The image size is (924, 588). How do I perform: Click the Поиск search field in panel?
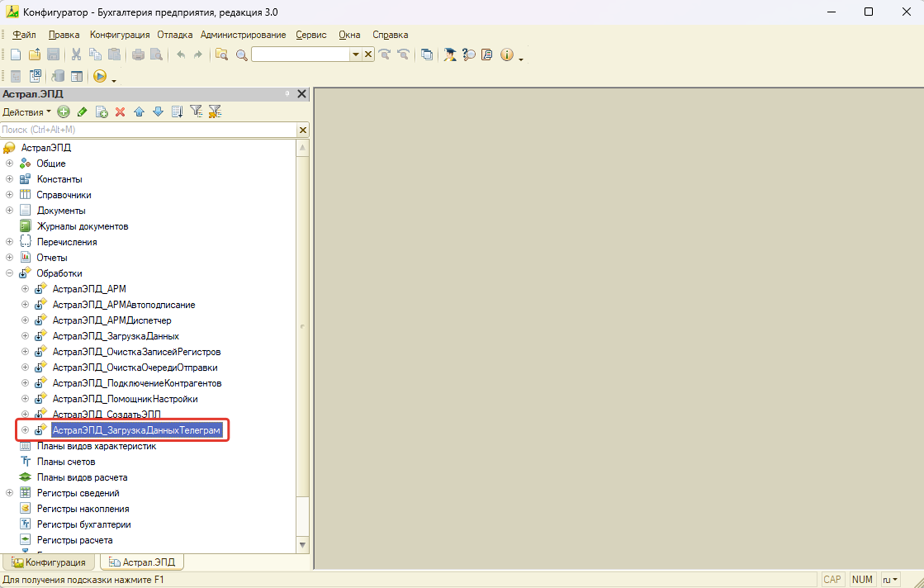click(149, 129)
